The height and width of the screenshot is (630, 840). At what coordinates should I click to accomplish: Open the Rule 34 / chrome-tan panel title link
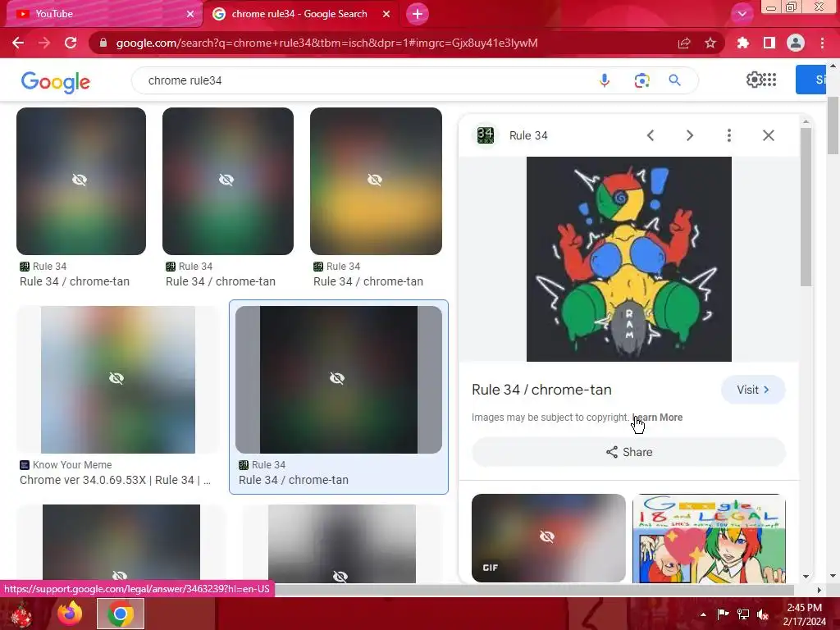(x=541, y=390)
